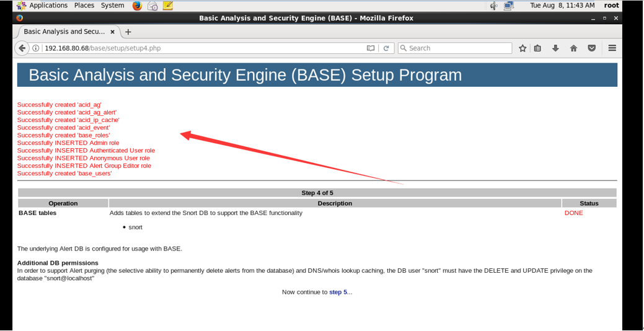Open the downloads arrow icon
Image resolution: width=644 pixels, height=331 pixels.
pos(556,48)
